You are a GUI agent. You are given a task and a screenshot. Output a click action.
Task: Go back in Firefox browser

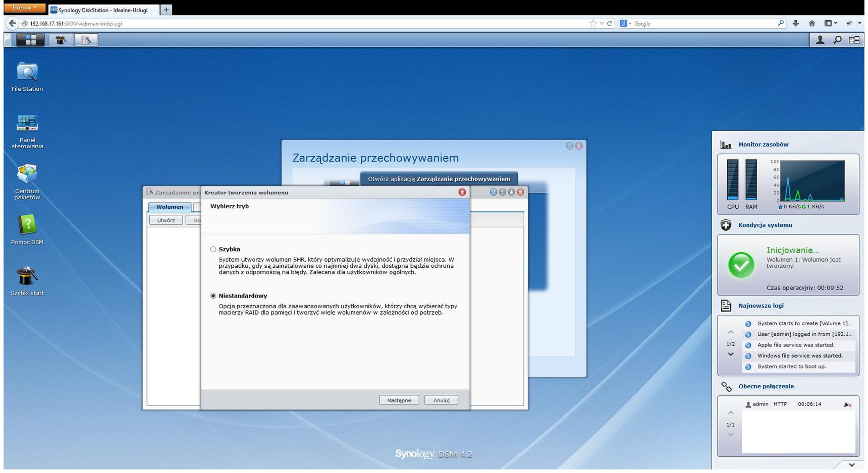tap(13, 23)
